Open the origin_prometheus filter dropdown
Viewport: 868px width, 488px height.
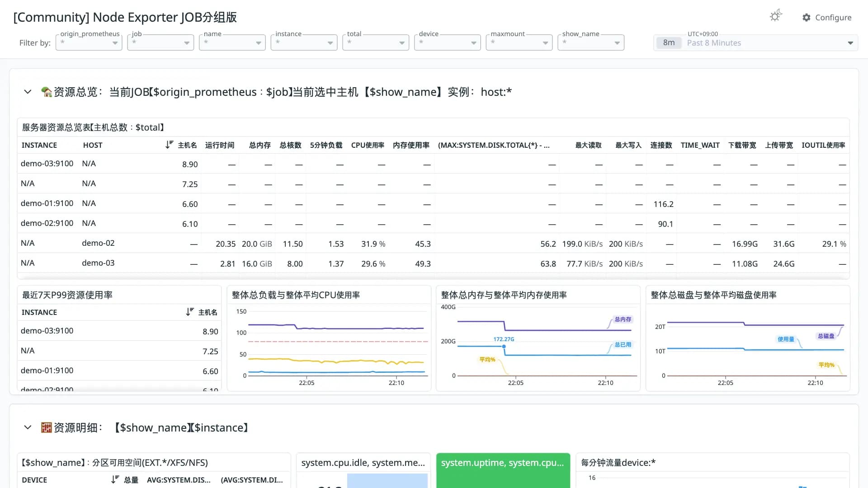pos(89,42)
